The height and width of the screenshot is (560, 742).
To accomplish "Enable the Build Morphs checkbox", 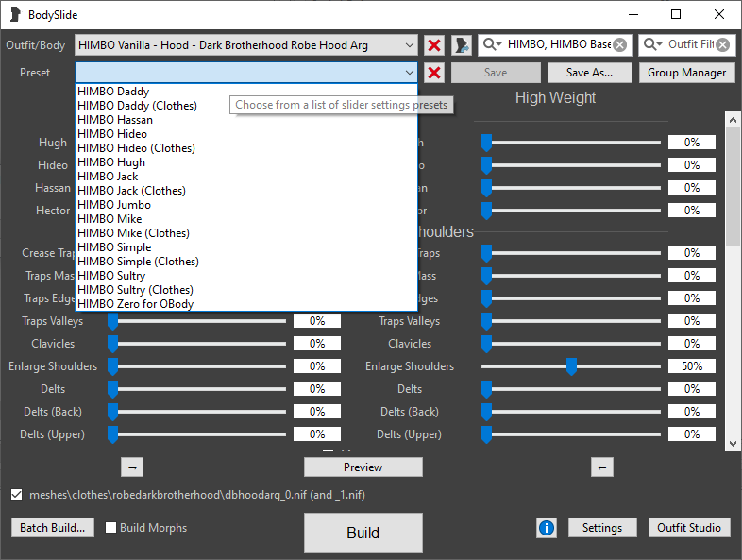I will 110,527.
